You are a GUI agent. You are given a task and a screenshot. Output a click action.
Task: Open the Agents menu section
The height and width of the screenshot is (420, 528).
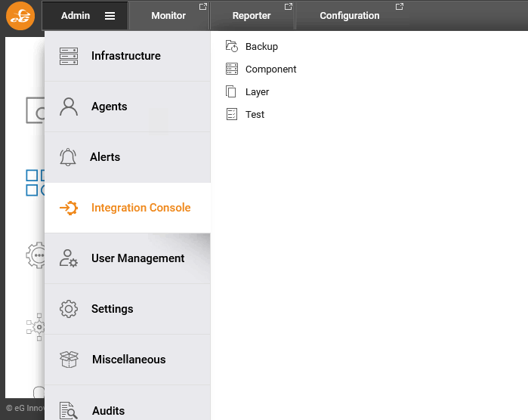coord(128,107)
